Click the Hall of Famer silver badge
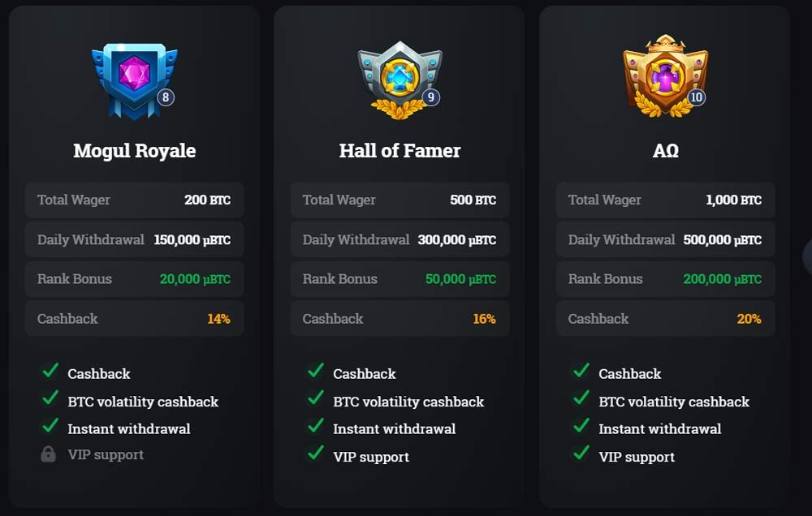This screenshot has height=516, width=812. point(400,80)
